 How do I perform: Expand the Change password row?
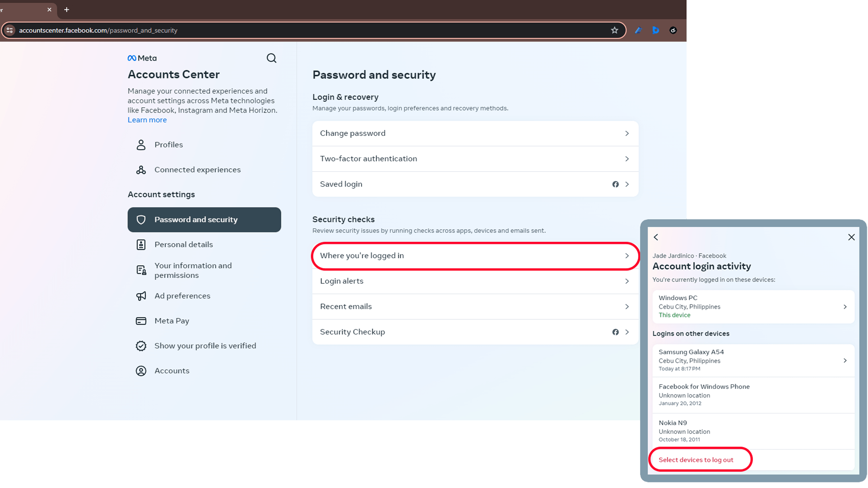(x=475, y=133)
